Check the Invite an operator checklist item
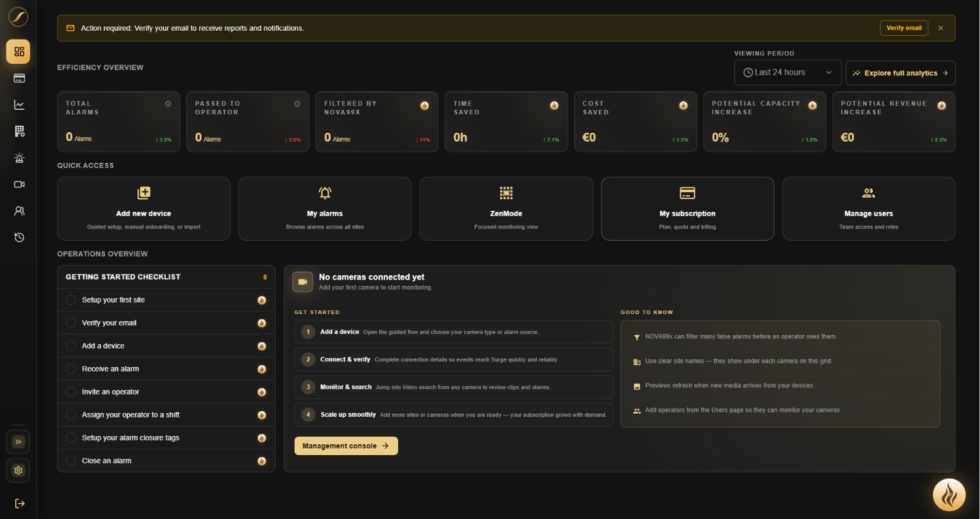The image size is (980, 519). point(71,392)
